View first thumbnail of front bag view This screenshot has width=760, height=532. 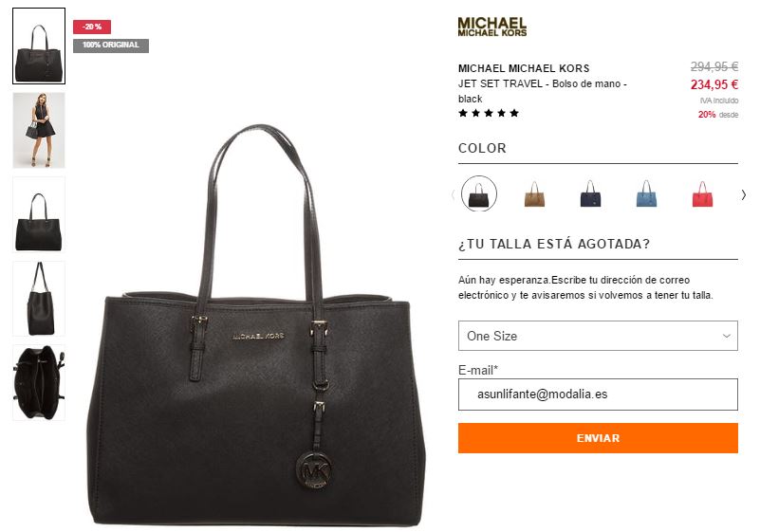(39, 46)
